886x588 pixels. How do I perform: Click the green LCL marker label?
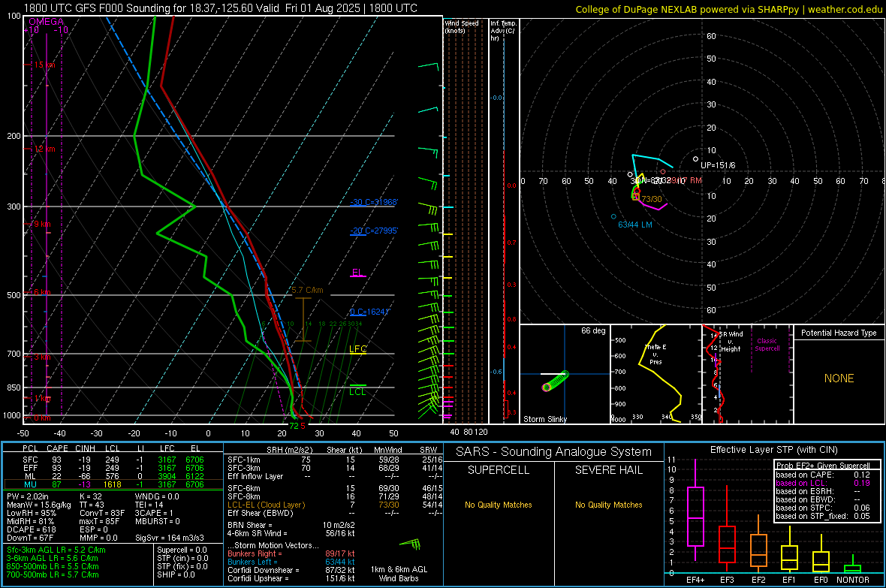[x=357, y=392]
